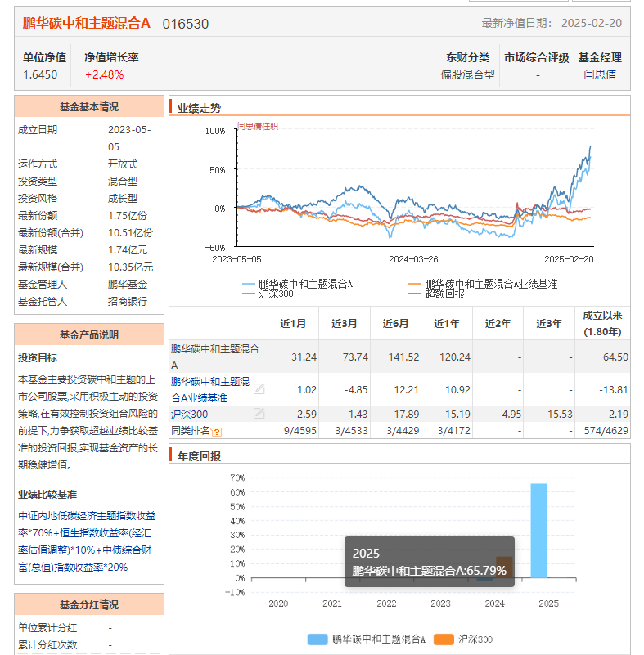Click the 偏股混合型 classification text

pos(467,74)
